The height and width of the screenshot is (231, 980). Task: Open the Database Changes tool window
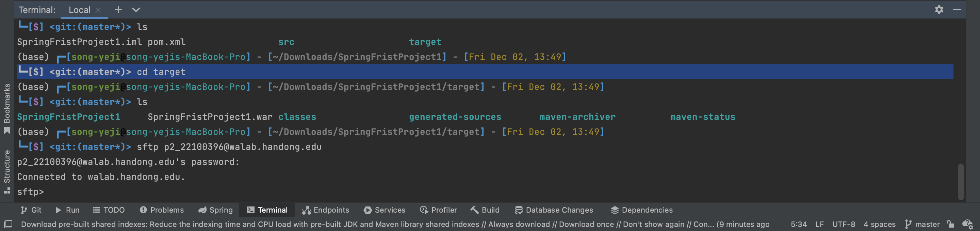tap(554, 210)
